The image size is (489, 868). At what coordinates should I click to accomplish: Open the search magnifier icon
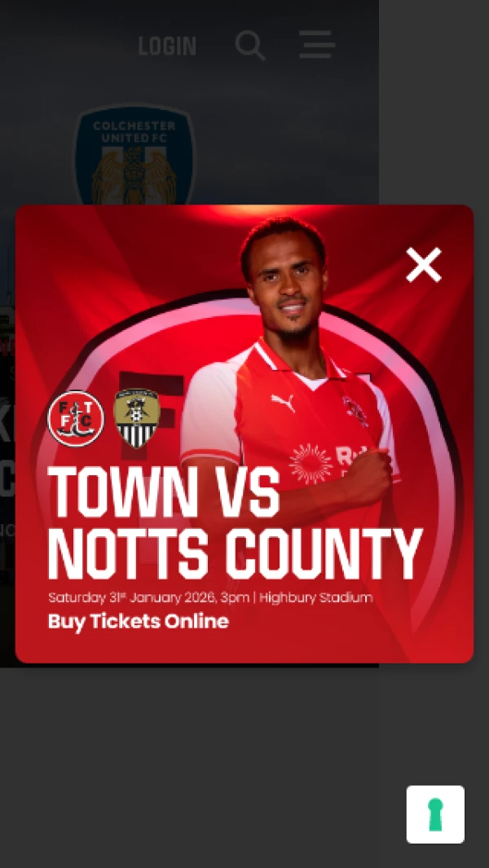coord(250,45)
